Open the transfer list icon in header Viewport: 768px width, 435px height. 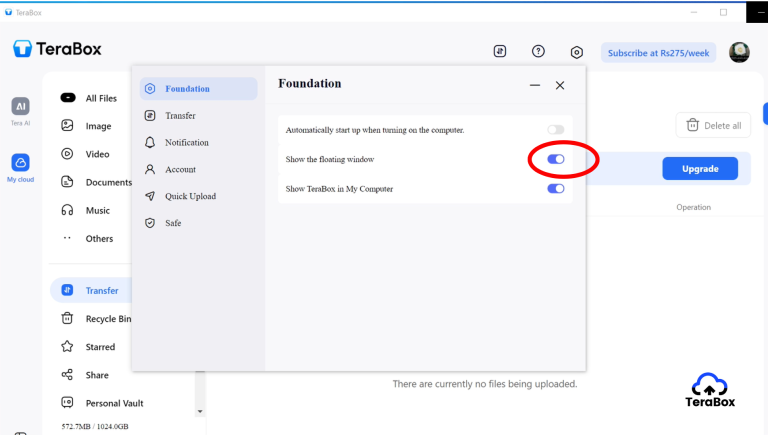click(500, 51)
